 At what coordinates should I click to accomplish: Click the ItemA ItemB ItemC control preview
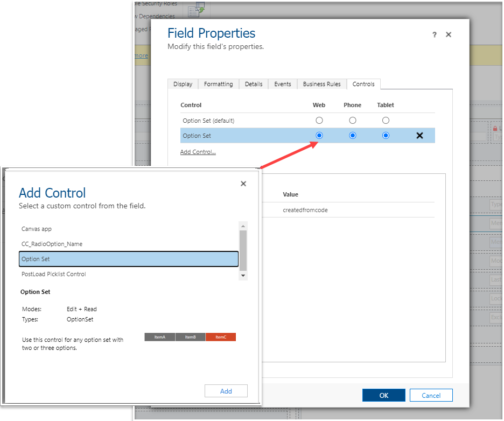click(190, 337)
